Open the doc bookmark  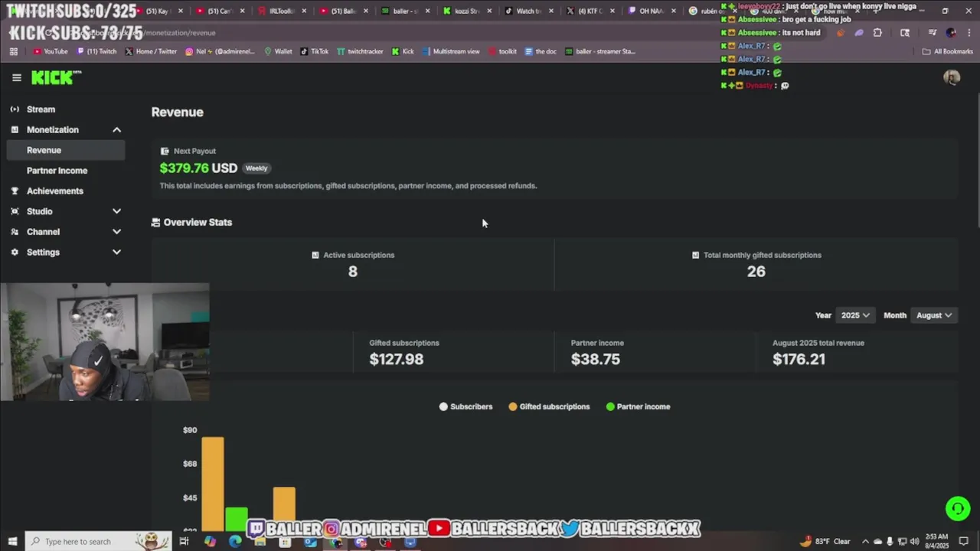pos(541,51)
